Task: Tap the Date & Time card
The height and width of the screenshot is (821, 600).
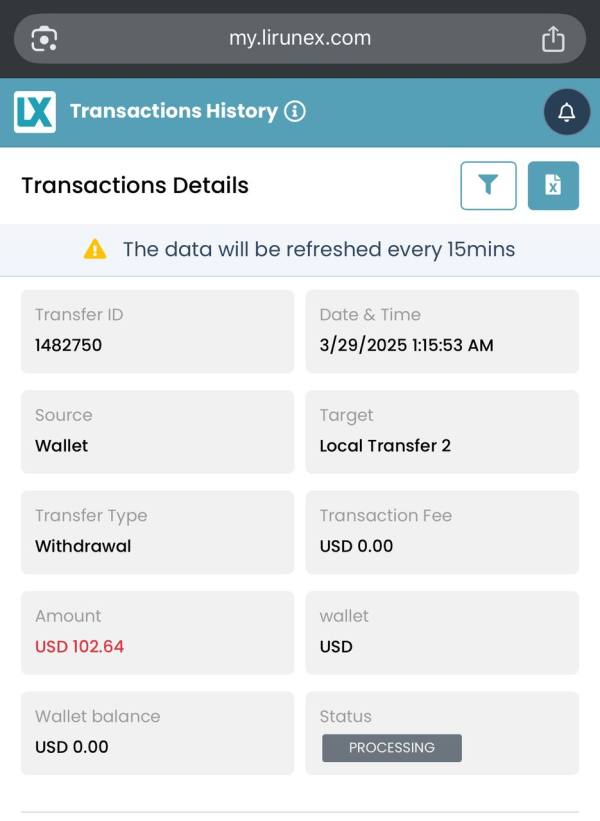Action: (x=441, y=331)
